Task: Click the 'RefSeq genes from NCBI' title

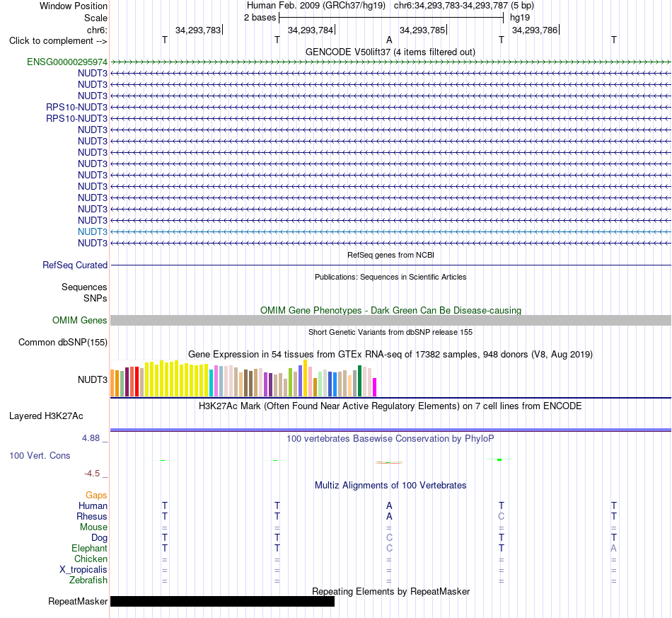Action: click(390, 255)
